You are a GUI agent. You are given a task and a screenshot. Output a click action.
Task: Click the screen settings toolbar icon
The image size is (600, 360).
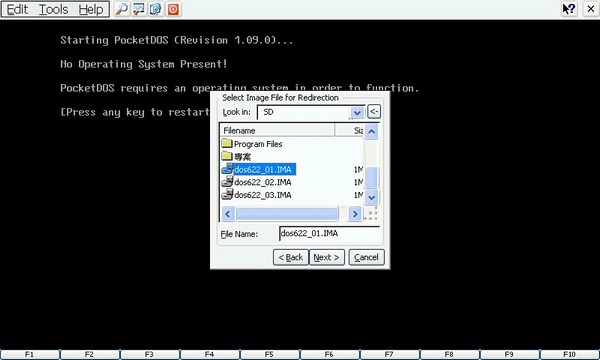point(139,9)
